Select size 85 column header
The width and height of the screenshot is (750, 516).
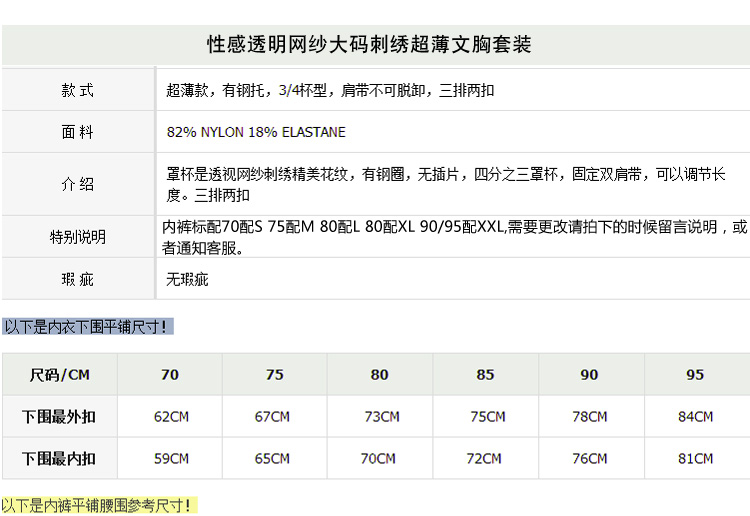485,375
